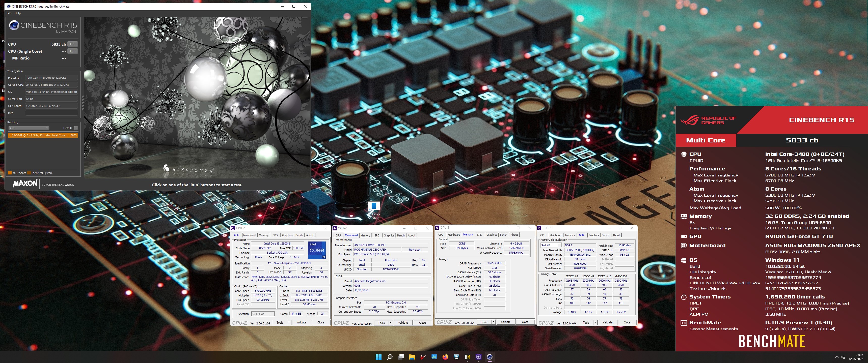Show hidden system tray icons chevron

pos(837,357)
